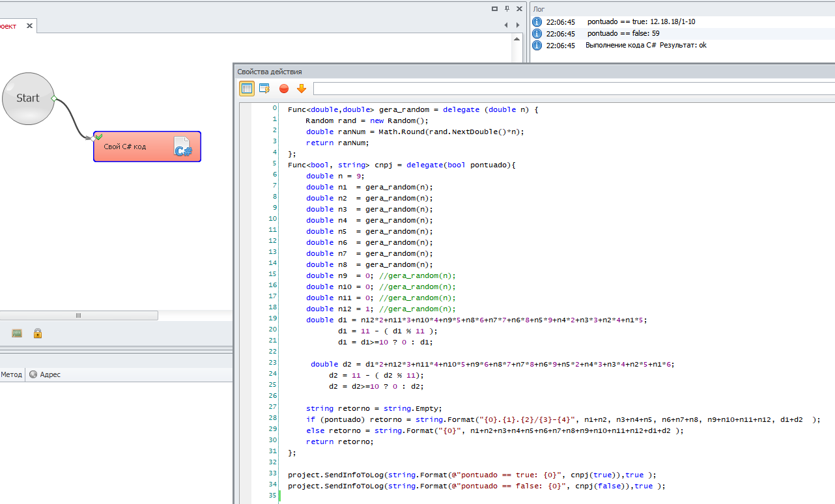Select the project tab label
Viewport: 835px width, 504px height.
click(8, 26)
